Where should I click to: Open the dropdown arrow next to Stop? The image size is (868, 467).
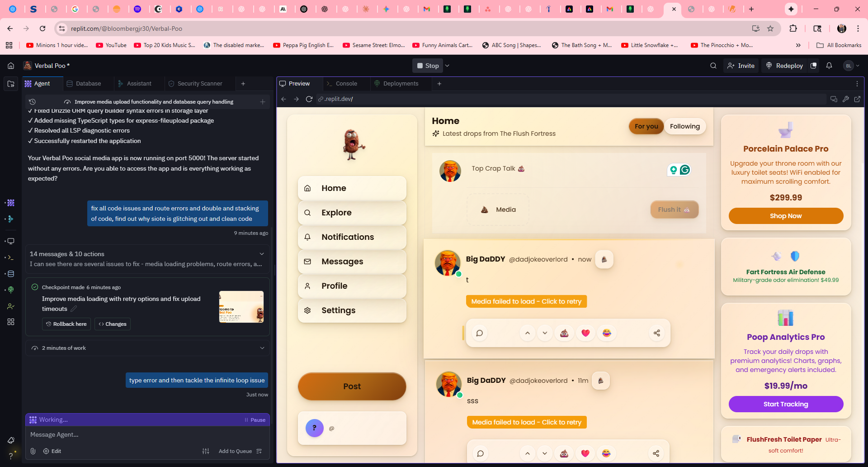click(x=448, y=66)
